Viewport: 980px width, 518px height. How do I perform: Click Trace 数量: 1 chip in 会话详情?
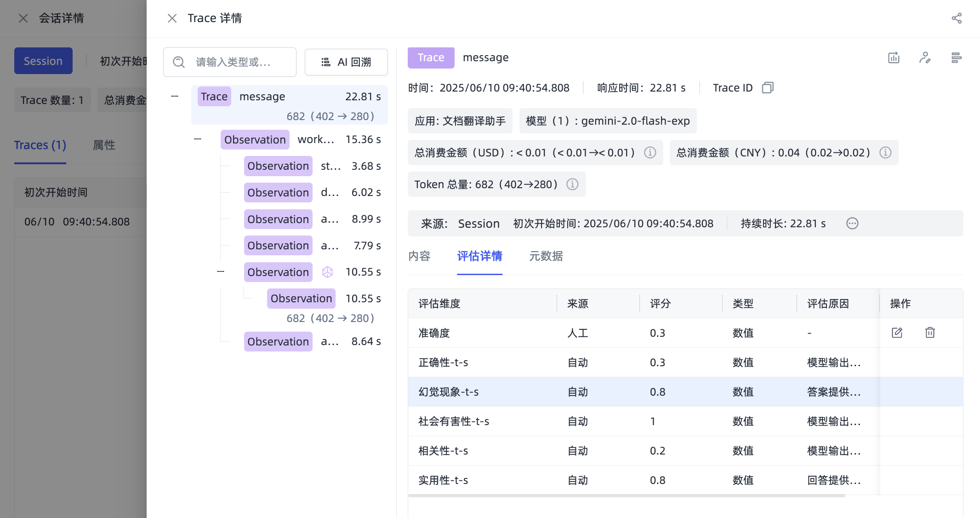(x=52, y=100)
